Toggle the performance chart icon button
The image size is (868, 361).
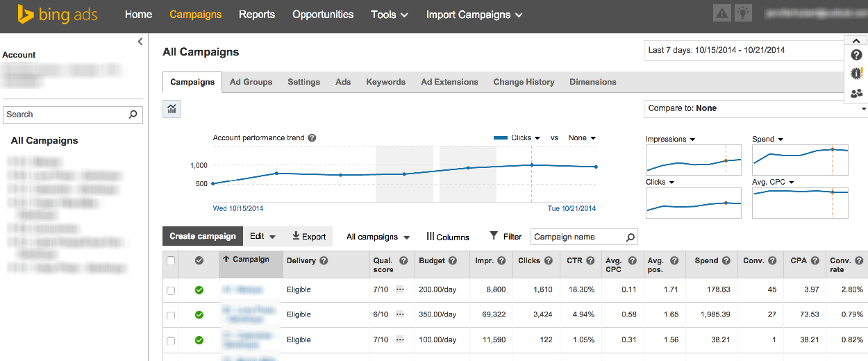(172, 109)
